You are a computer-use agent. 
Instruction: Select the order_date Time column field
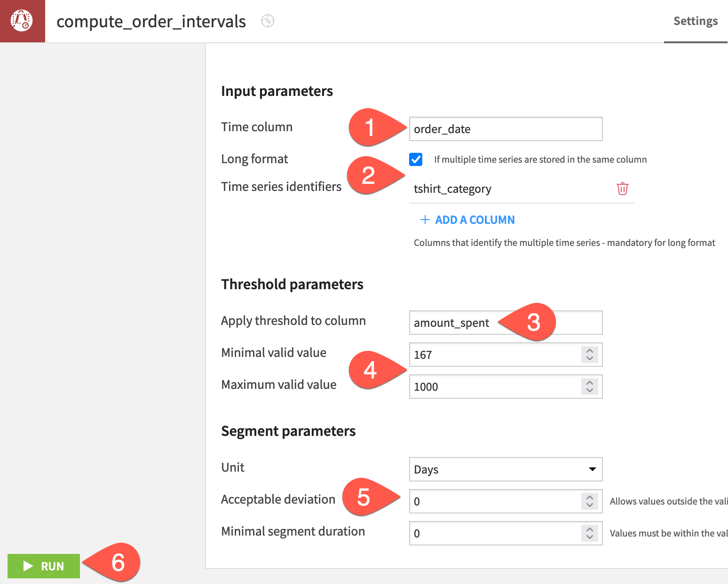(x=506, y=129)
